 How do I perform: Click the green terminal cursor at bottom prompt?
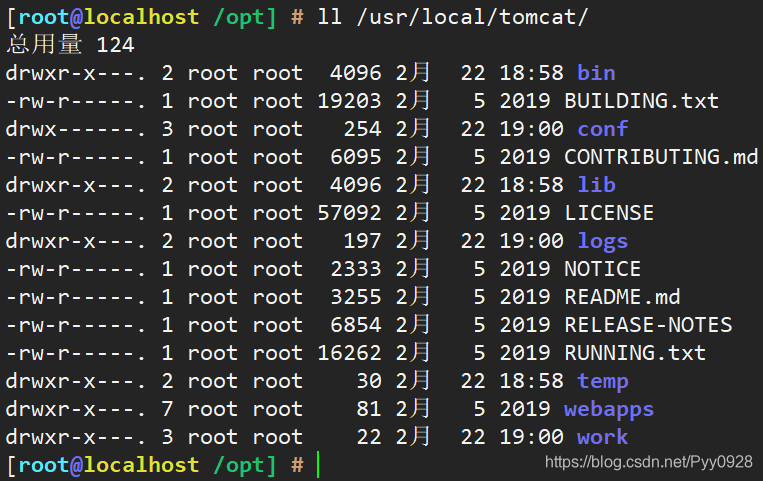click(x=318, y=464)
